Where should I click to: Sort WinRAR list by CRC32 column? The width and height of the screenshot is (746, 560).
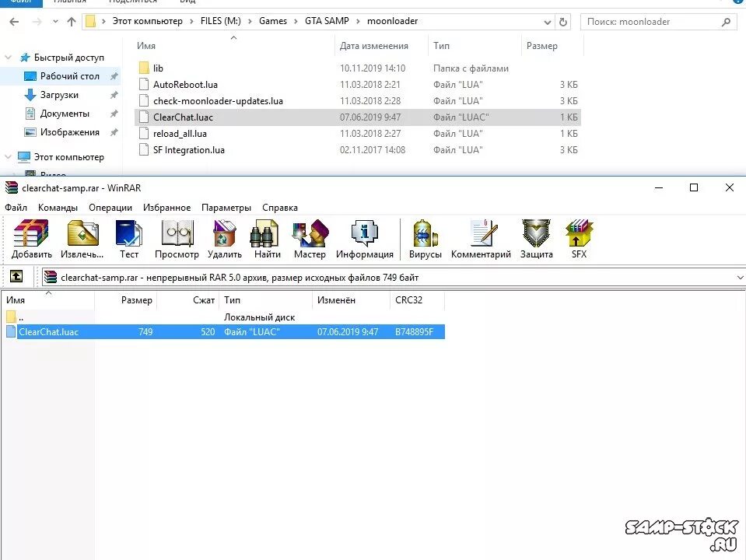(417, 300)
